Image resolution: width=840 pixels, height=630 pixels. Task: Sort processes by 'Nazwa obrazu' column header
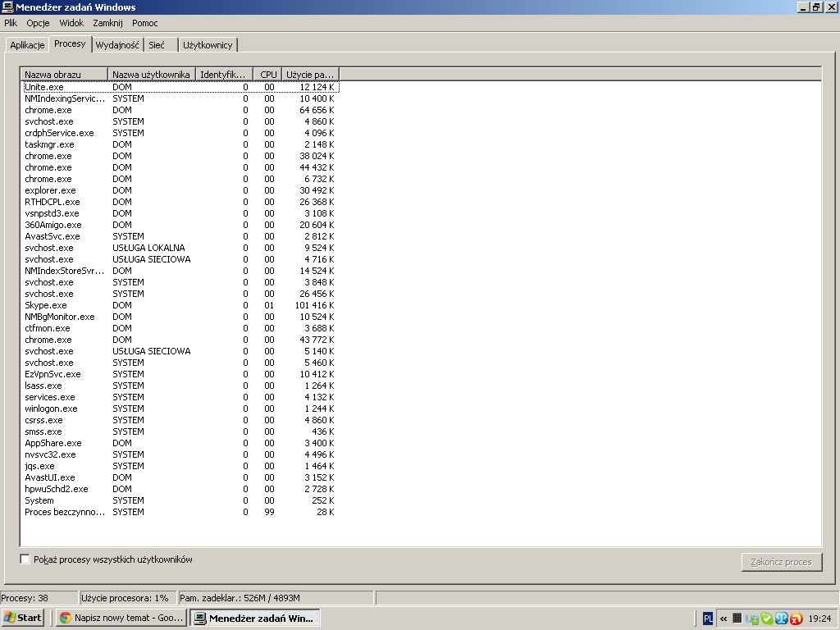(64, 75)
